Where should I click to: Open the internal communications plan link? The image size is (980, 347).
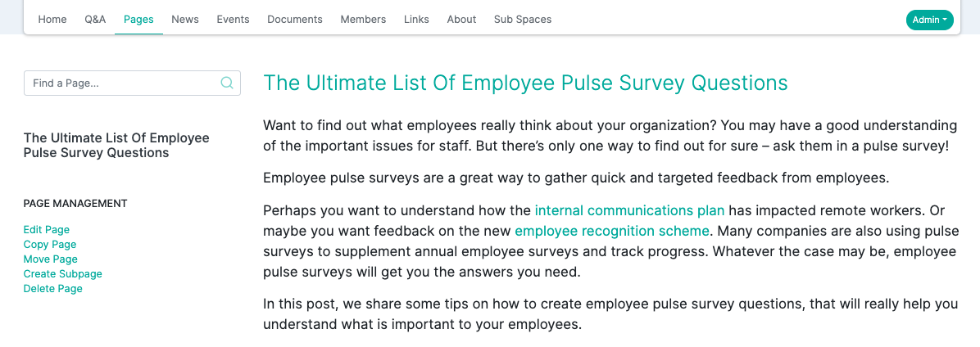[629, 210]
